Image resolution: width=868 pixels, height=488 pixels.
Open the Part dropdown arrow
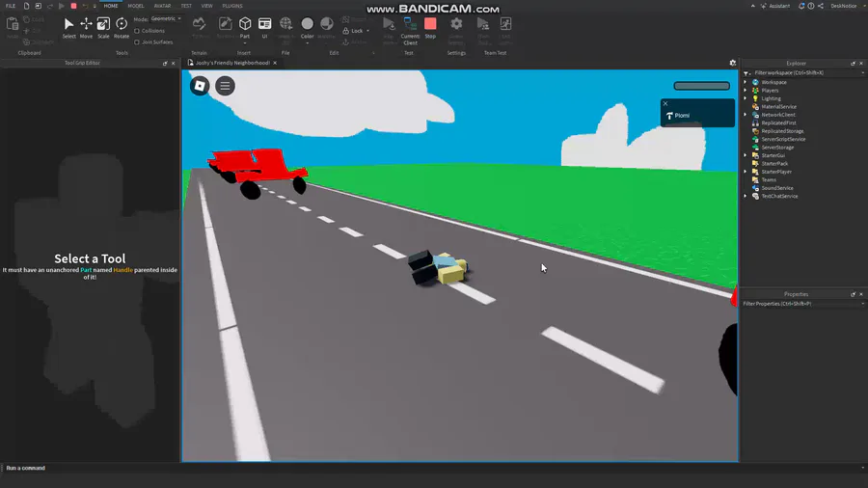pyautogui.click(x=245, y=42)
